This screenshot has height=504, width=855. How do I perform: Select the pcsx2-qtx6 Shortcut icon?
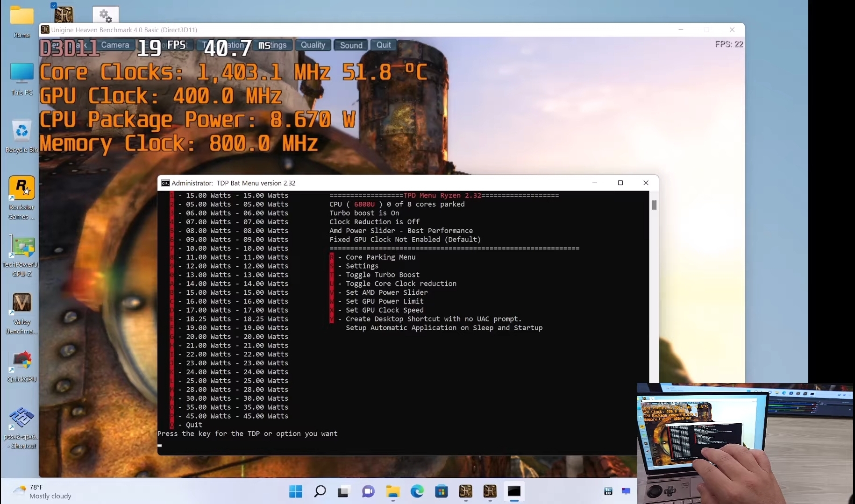click(21, 428)
